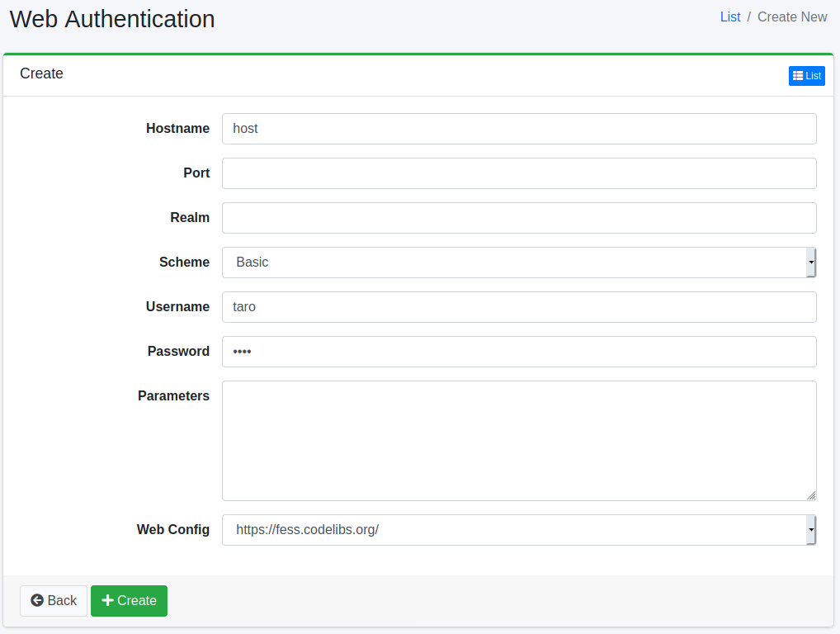Click the arrow of the Scheme select box
Image resolution: width=840 pixels, height=634 pixels.
[x=811, y=263]
